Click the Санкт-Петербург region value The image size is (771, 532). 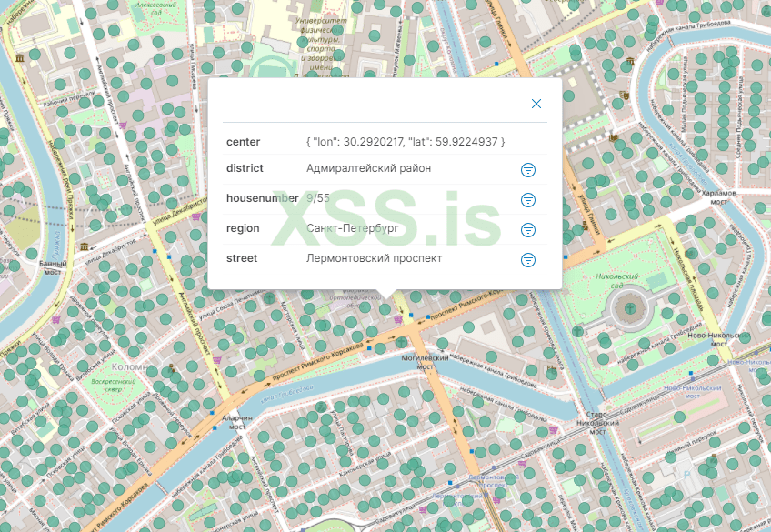tap(352, 228)
